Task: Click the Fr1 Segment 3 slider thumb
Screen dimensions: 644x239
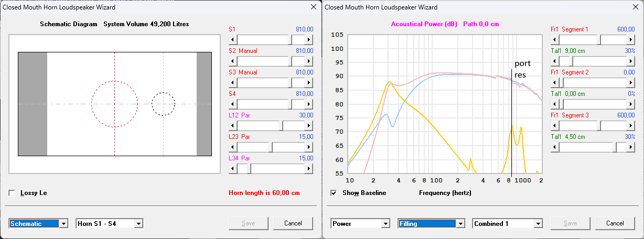Action: coord(599,126)
